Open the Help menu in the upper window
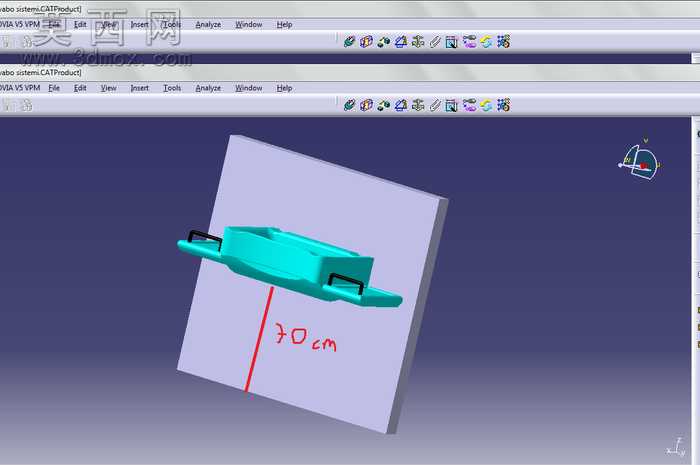This screenshot has width=700, height=465. pos(284,25)
